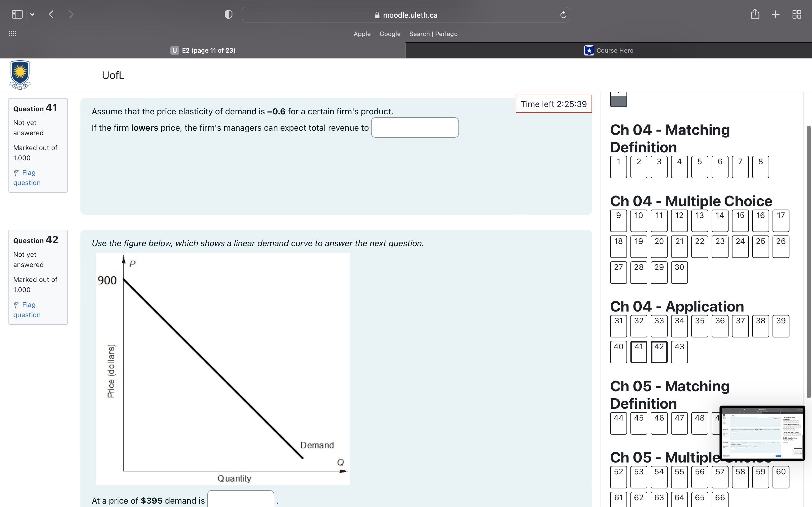This screenshot has width=812, height=507.
Task: Open the sidebar options dropdown chevron
Action: point(32,14)
